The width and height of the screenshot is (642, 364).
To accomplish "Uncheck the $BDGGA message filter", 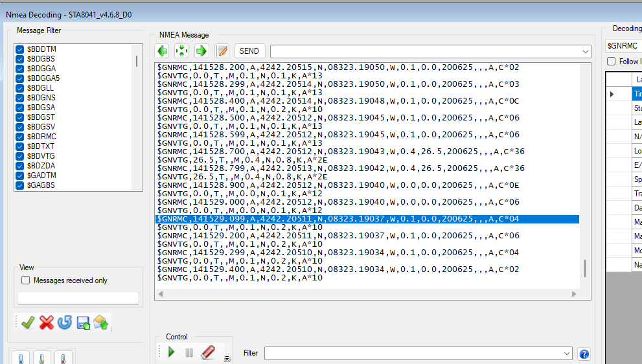I will pyautogui.click(x=19, y=69).
